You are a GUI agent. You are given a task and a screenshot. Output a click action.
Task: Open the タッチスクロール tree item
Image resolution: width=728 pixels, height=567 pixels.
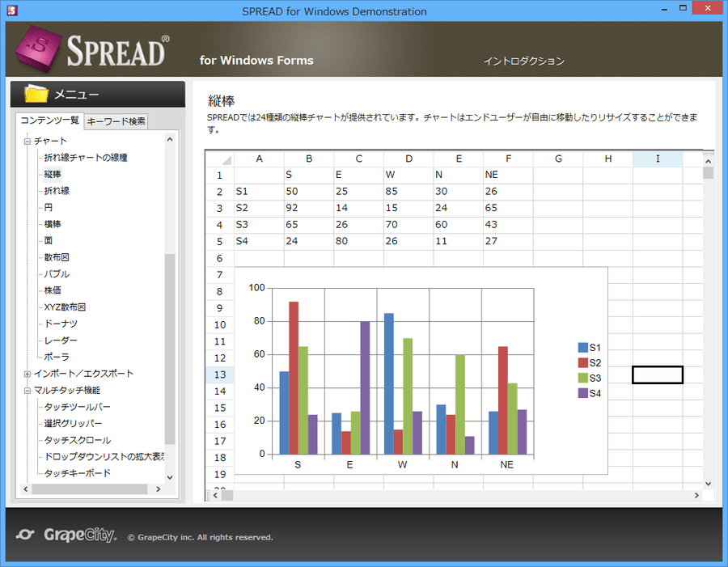(x=78, y=440)
